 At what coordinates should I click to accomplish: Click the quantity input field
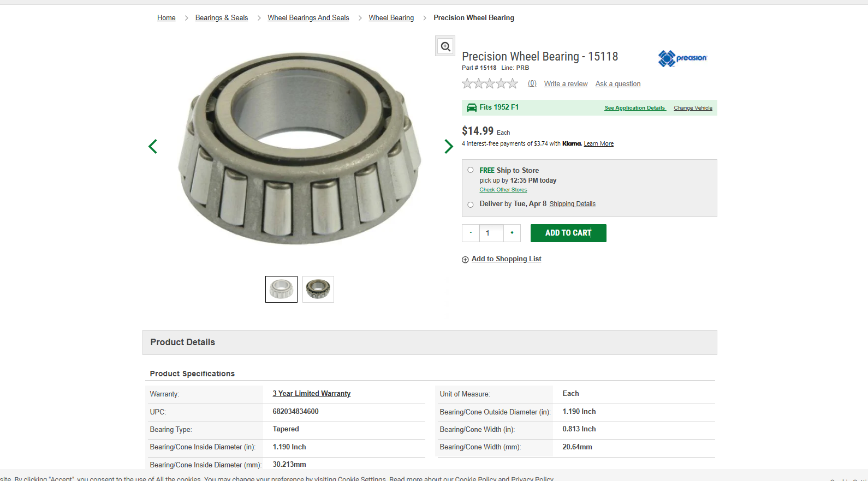491,233
